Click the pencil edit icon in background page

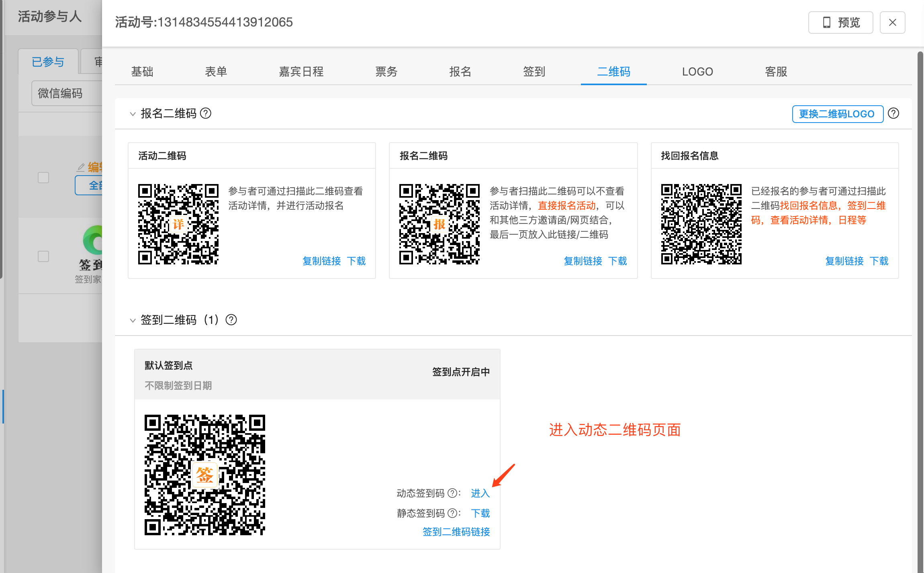81,167
